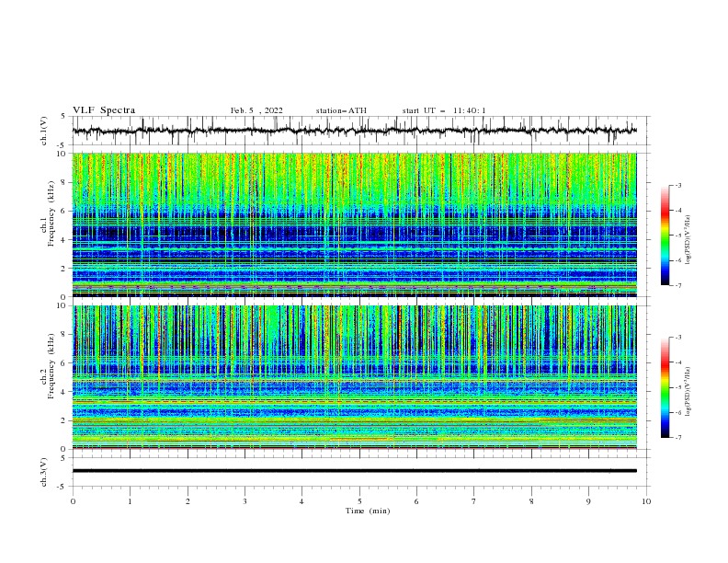Click time axis tick label '10'
728x563 pixels.
pos(646,501)
